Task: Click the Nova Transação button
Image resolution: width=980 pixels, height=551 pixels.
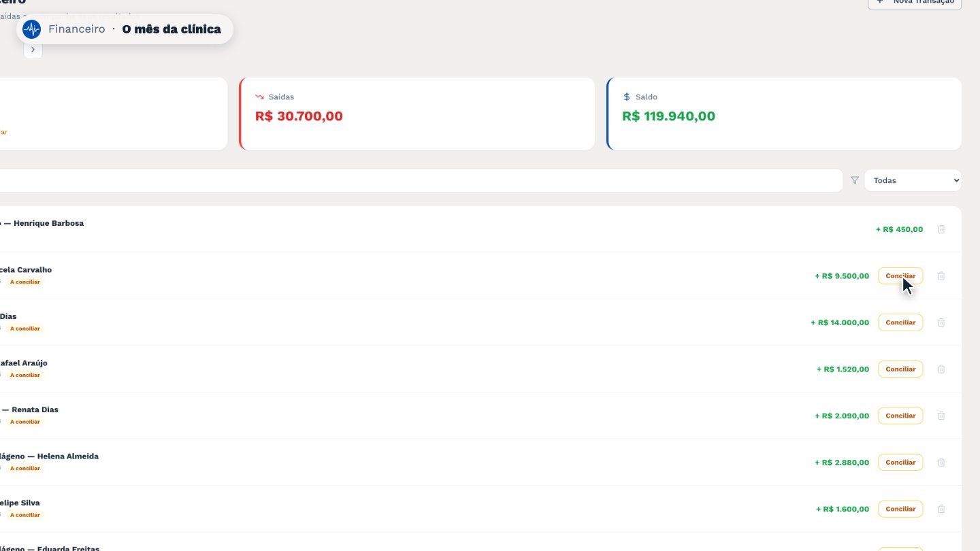Action: [915, 2]
